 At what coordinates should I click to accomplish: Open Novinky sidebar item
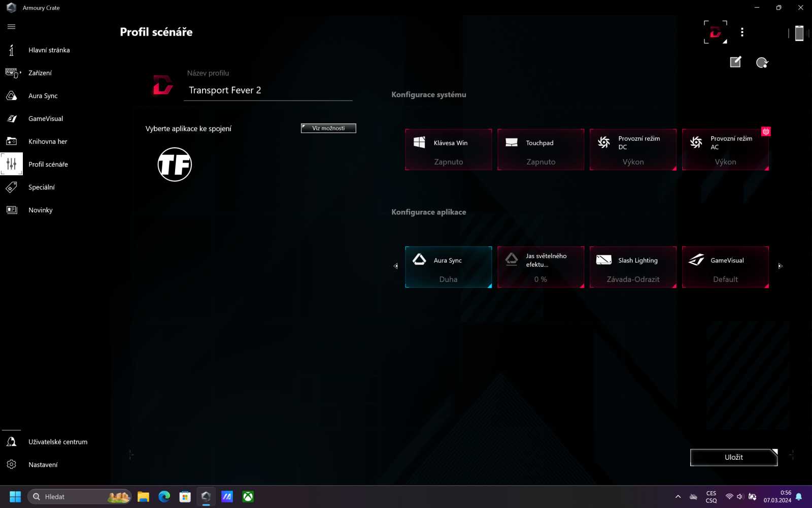[40, 210]
